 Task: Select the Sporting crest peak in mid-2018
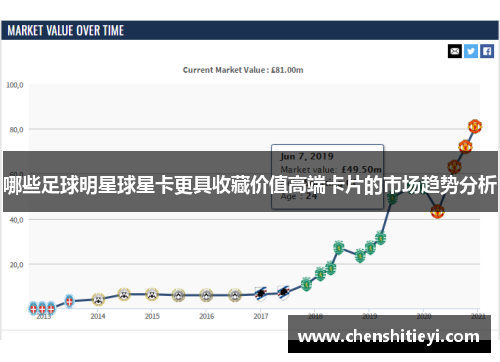[x=338, y=248]
